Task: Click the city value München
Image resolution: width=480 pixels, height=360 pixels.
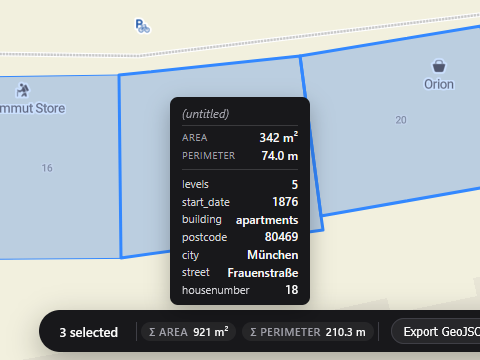Action: [x=273, y=255]
